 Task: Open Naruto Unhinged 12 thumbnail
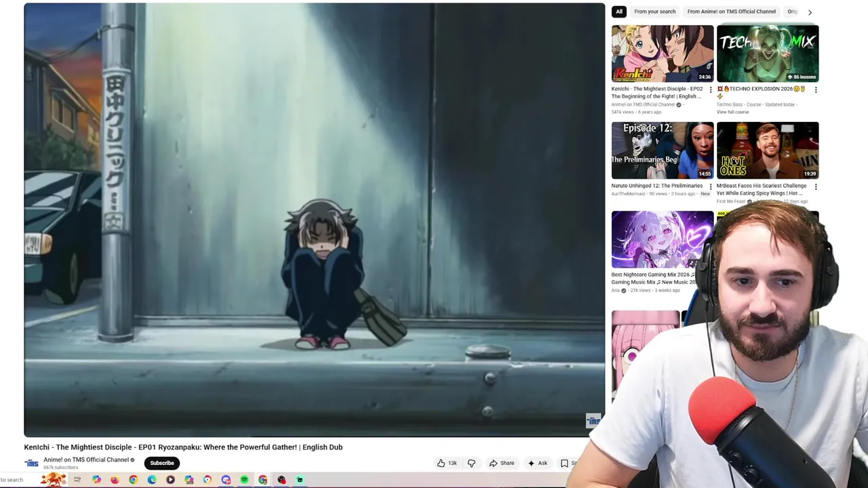coord(663,150)
